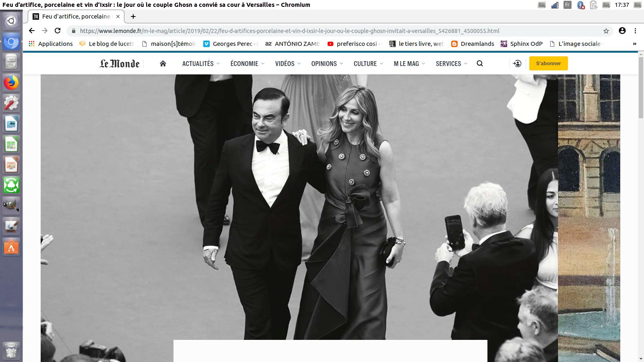
Task: Expand the ACTUALITÉS dropdown menu
Action: pos(201,64)
